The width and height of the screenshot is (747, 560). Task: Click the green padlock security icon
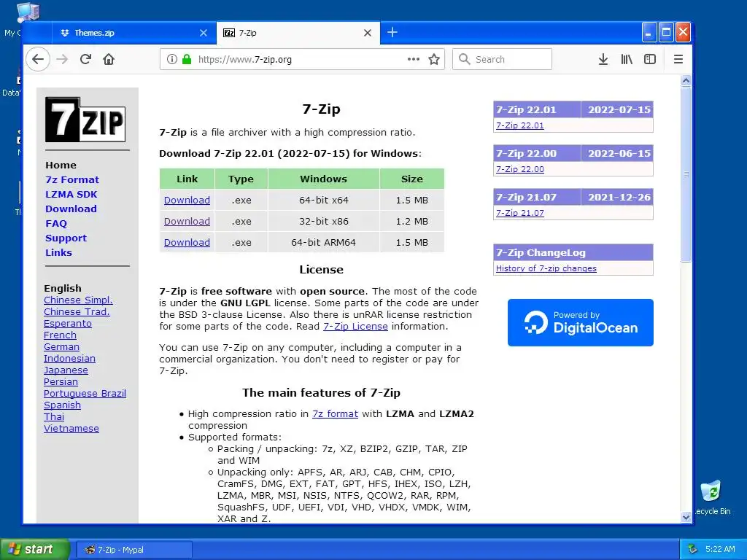click(x=187, y=59)
